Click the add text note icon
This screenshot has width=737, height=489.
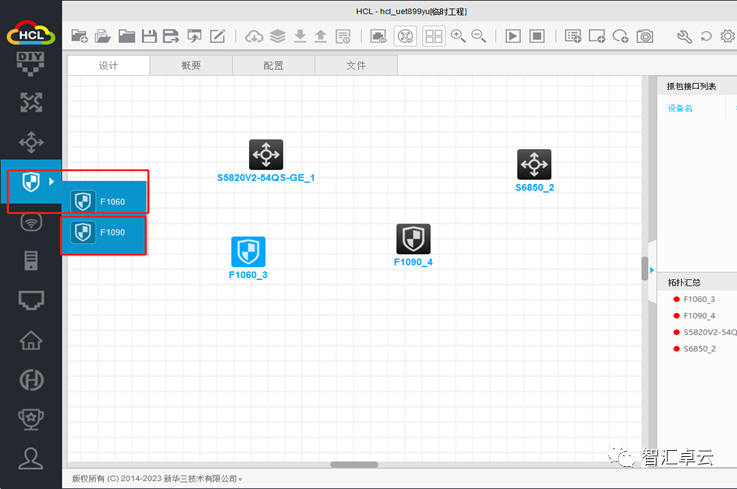coord(573,36)
